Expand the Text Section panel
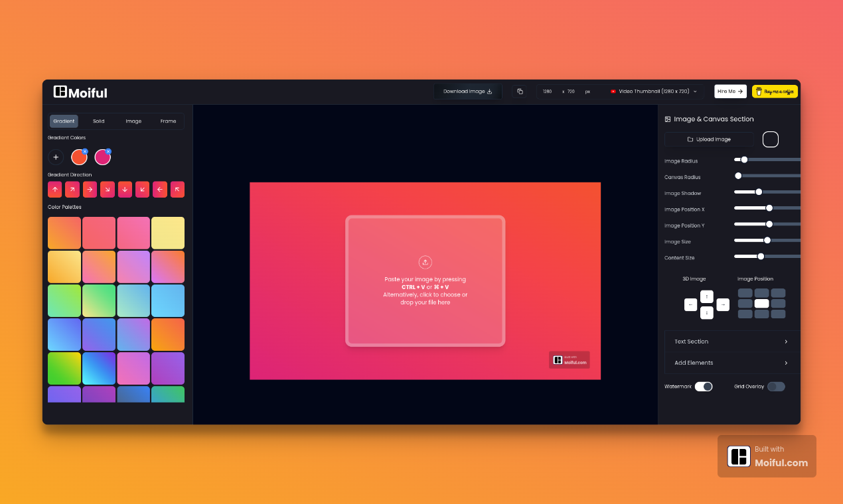 [730, 341]
